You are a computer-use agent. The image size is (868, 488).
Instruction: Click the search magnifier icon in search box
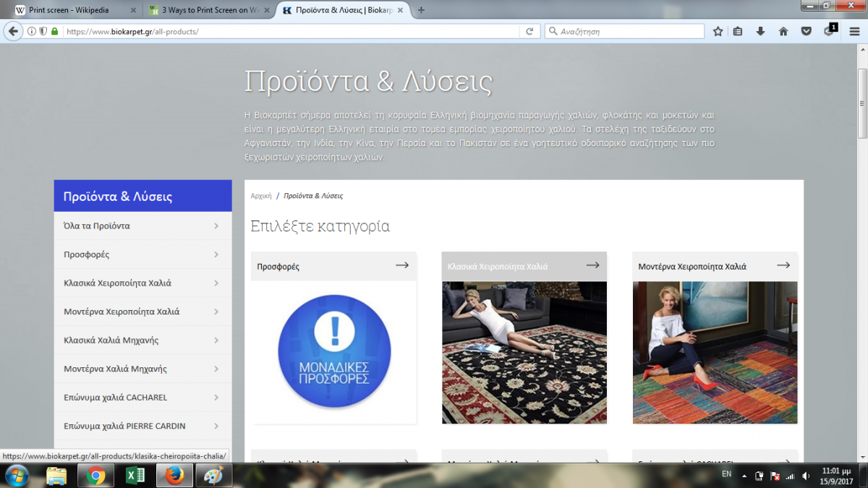pos(553,32)
